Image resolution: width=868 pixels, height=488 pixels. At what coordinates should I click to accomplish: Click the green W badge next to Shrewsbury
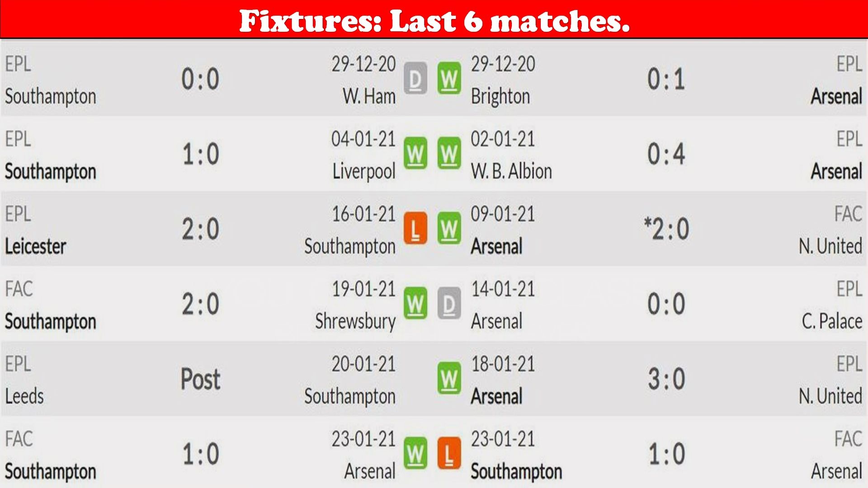(x=415, y=303)
